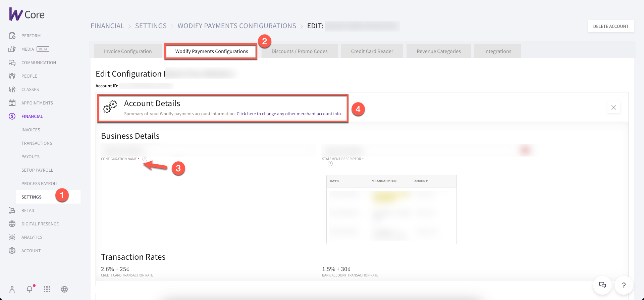The image size is (644, 300).
Task: Click the Statement Descriptor help icon
Action: (330, 164)
